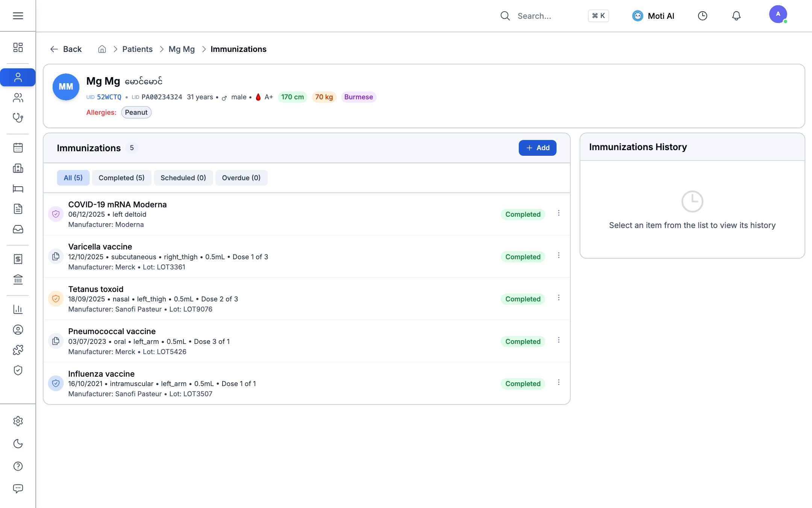The image size is (812, 508).
Task: Open the dashboard grid icon in sidebar
Action: [18, 47]
